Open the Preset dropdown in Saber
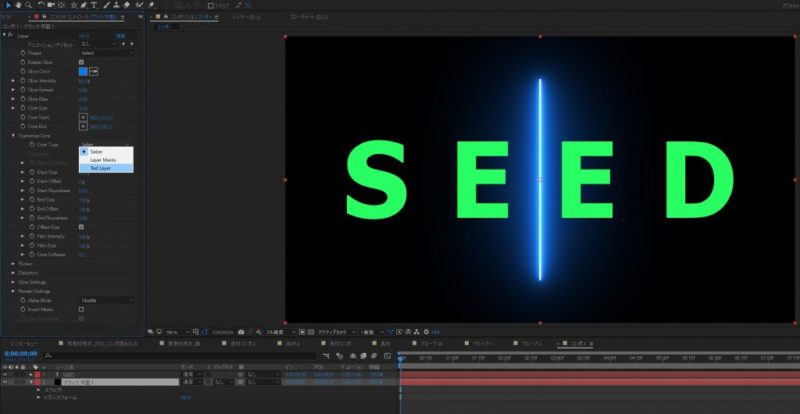 pos(106,53)
